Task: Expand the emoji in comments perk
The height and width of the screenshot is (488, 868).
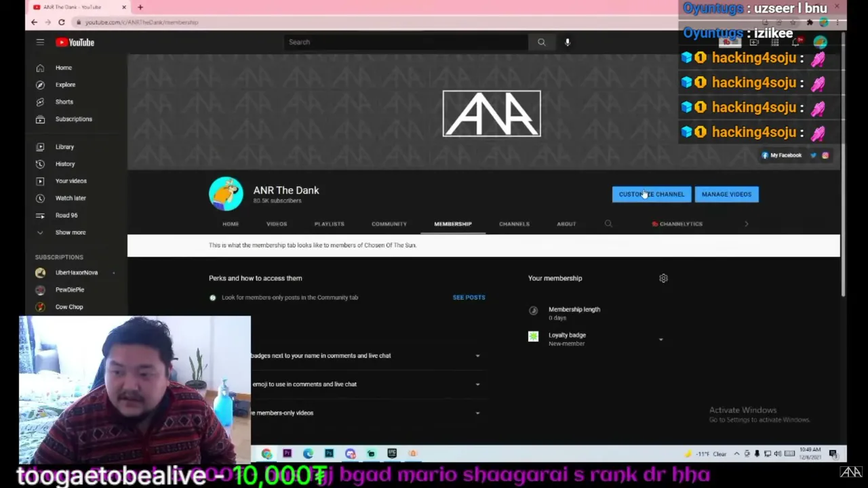Action: point(477,384)
